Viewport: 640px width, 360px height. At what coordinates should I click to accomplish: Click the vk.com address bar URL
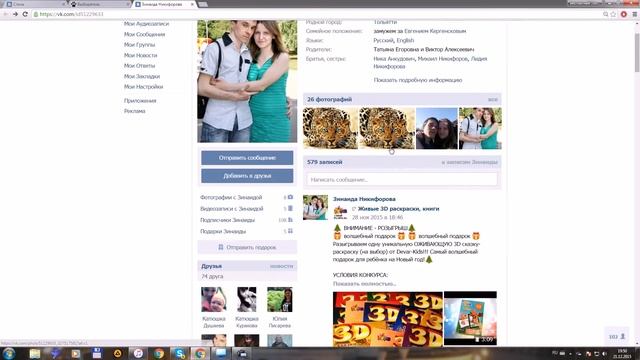coord(71,14)
